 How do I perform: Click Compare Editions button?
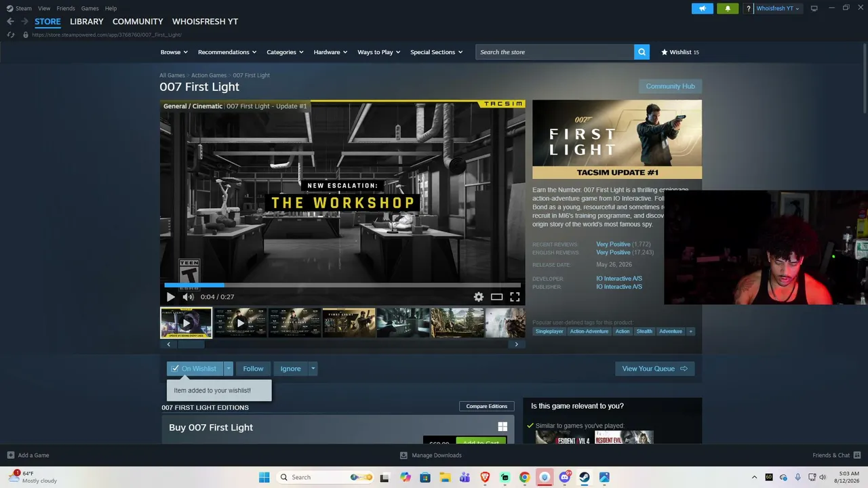click(x=486, y=406)
